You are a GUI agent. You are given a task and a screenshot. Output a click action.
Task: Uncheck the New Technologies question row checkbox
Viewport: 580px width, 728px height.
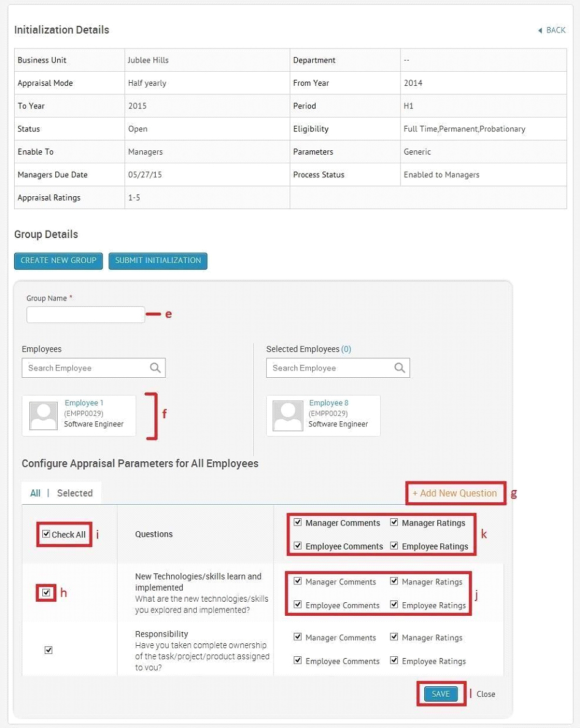46,592
